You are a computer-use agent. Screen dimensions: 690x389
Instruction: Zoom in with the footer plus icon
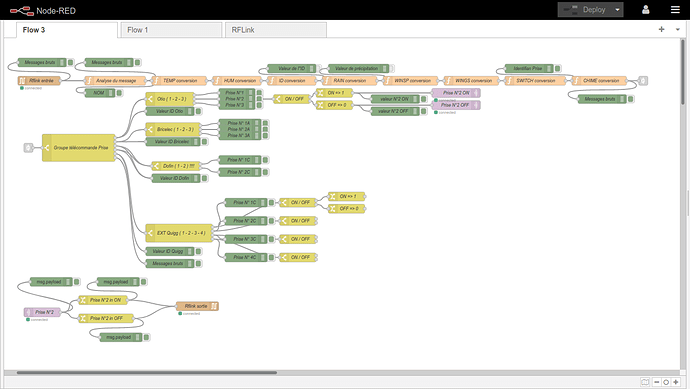coord(675,382)
